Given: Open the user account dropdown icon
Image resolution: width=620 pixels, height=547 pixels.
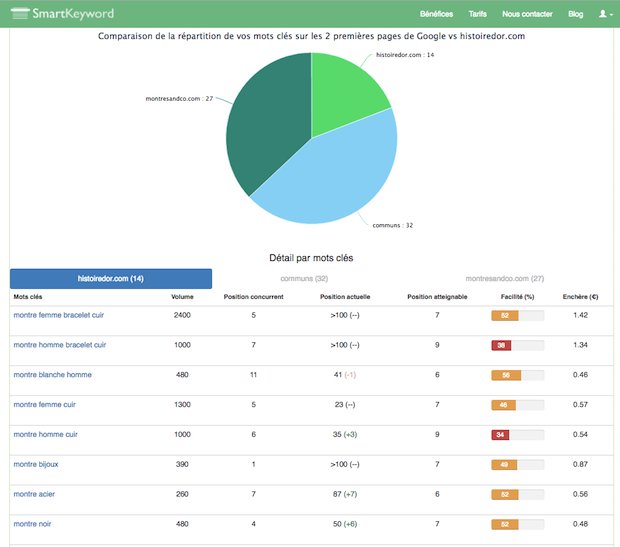Looking at the screenshot, I should coord(605,14).
